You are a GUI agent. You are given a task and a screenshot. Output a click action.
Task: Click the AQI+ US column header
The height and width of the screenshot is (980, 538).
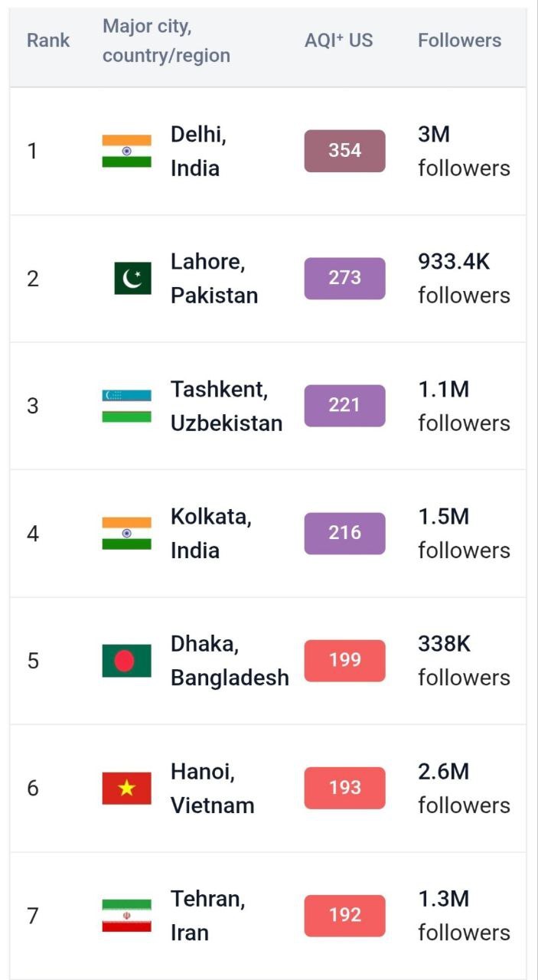[338, 41]
